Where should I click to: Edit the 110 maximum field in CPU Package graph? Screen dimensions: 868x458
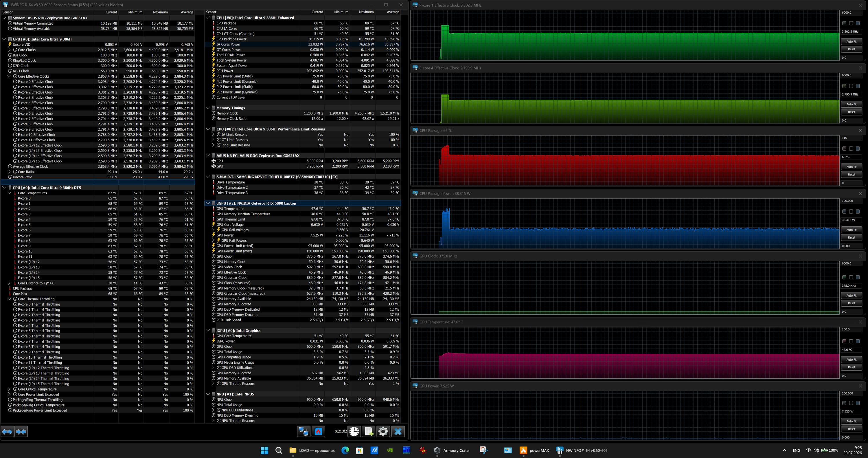point(851,138)
